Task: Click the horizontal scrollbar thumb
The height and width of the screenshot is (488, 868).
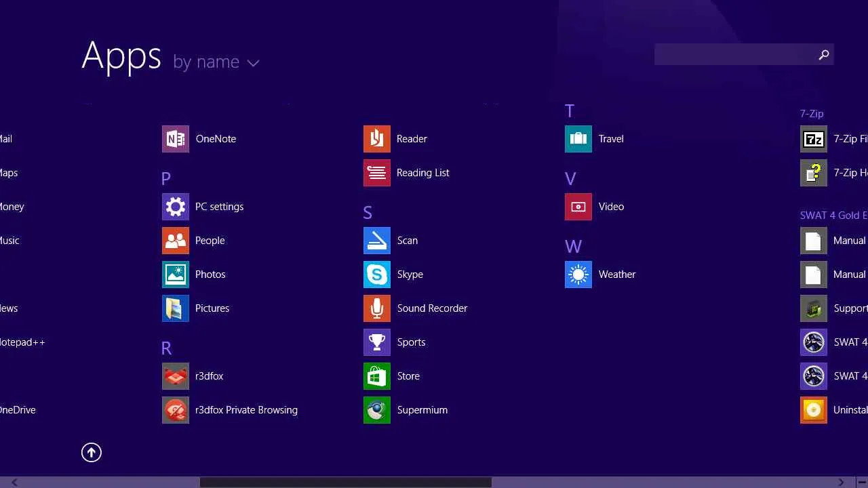Action: 346,483
